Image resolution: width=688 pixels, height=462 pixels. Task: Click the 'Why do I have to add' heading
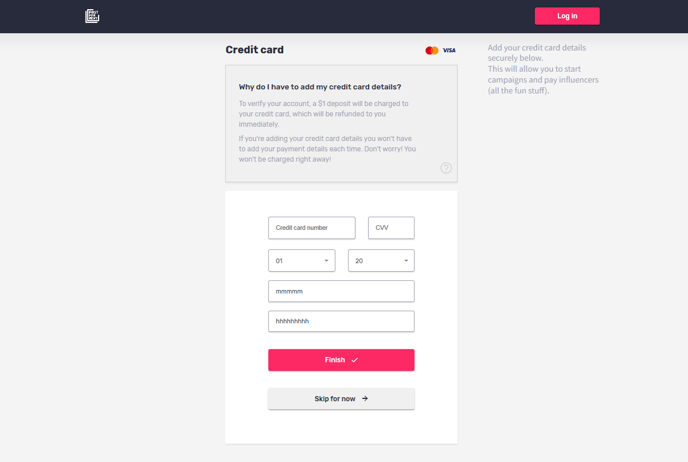pyautogui.click(x=320, y=87)
